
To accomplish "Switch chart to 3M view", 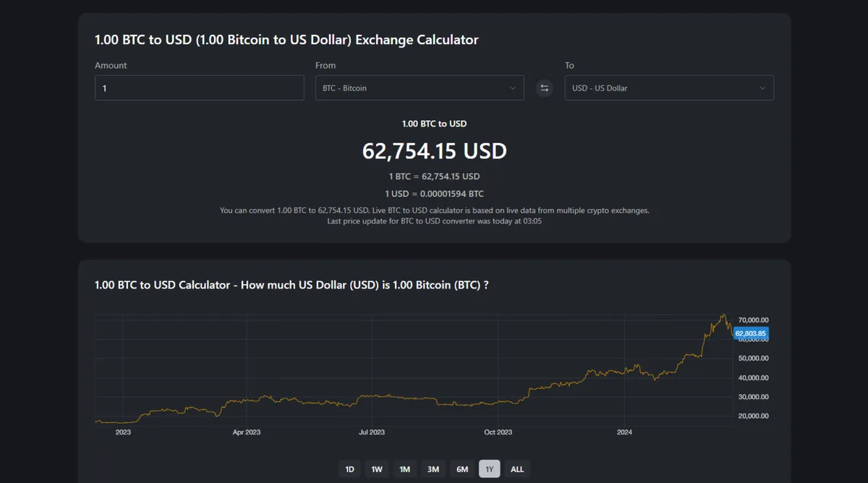I will [x=433, y=469].
